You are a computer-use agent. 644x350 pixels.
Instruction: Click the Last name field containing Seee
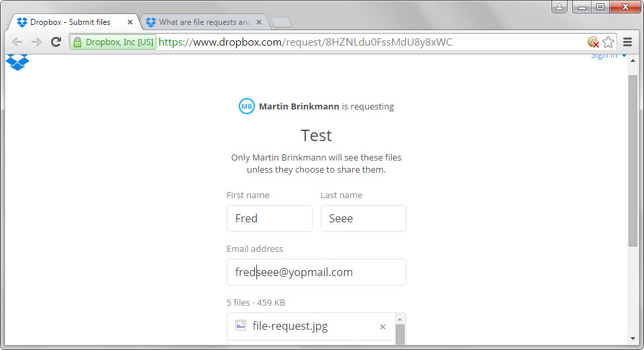pos(364,218)
